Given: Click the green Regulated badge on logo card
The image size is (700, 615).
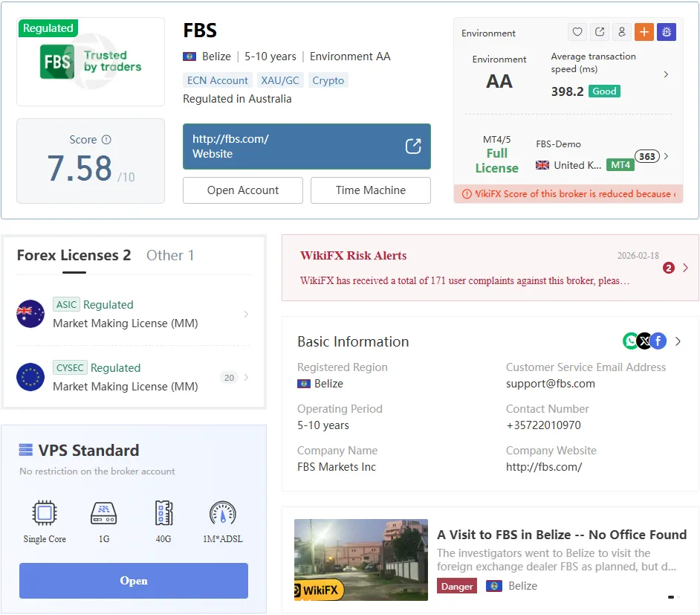Looking at the screenshot, I should click(x=48, y=28).
